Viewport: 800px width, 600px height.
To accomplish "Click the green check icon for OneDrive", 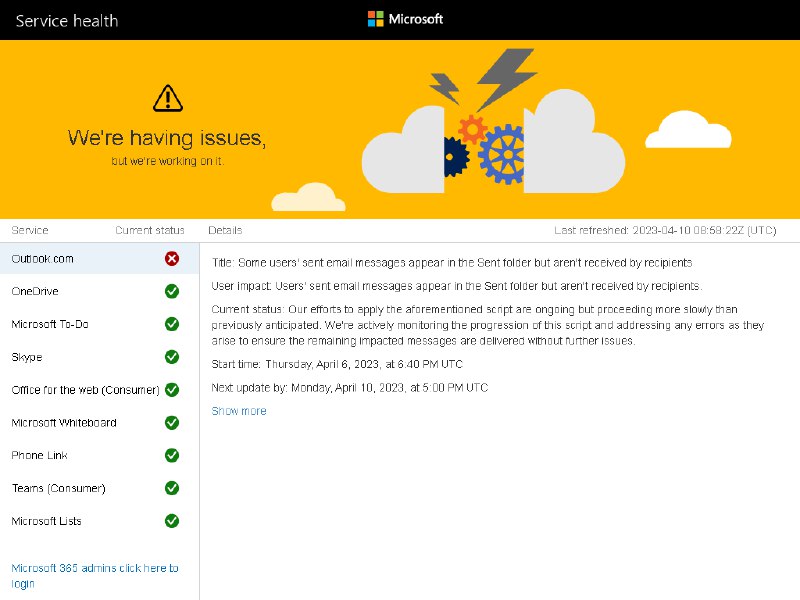I will pyautogui.click(x=172, y=291).
